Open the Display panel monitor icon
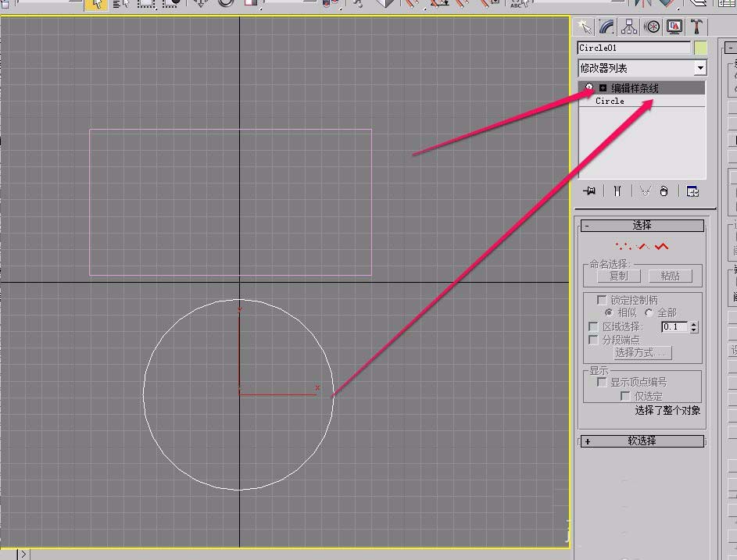This screenshot has height=560, width=737. (x=674, y=27)
